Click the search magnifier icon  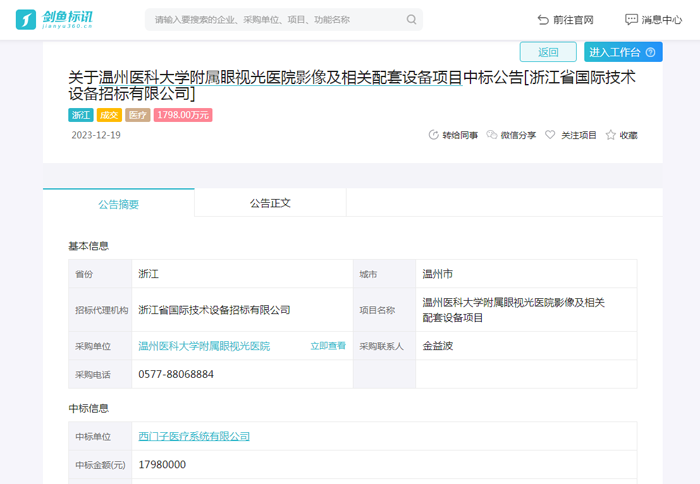point(411,20)
